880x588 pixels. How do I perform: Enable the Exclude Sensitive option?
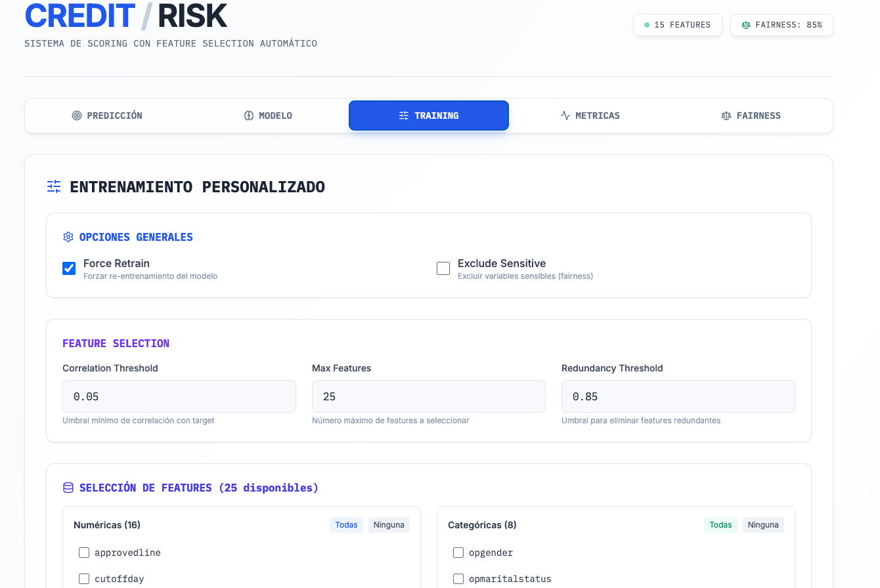point(443,268)
